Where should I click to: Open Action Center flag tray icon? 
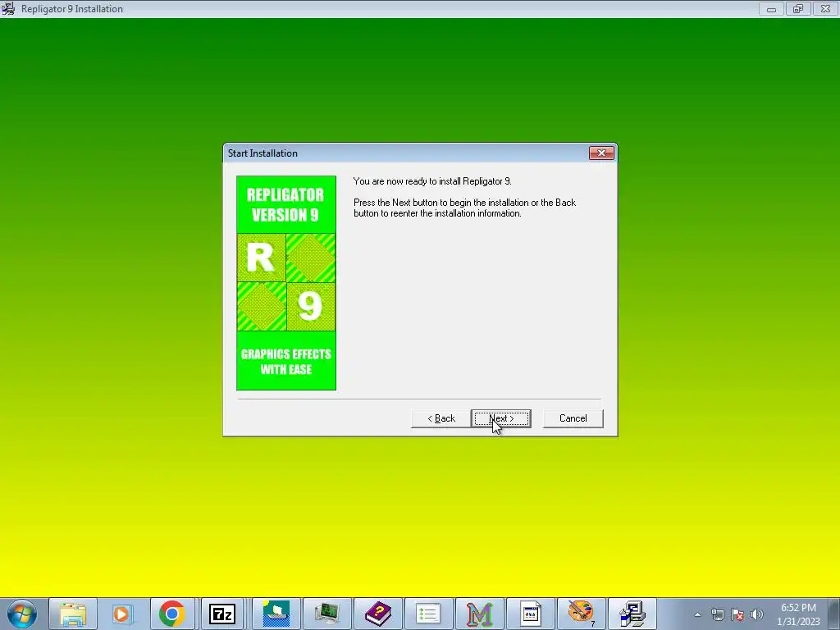click(737, 614)
